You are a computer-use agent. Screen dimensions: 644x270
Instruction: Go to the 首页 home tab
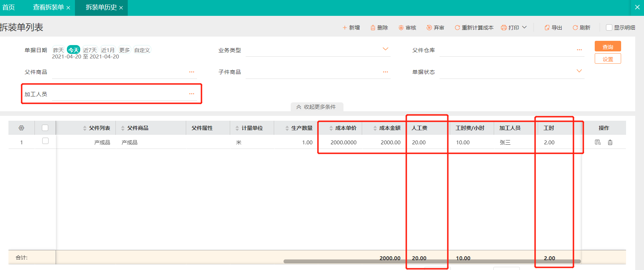point(8,7)
